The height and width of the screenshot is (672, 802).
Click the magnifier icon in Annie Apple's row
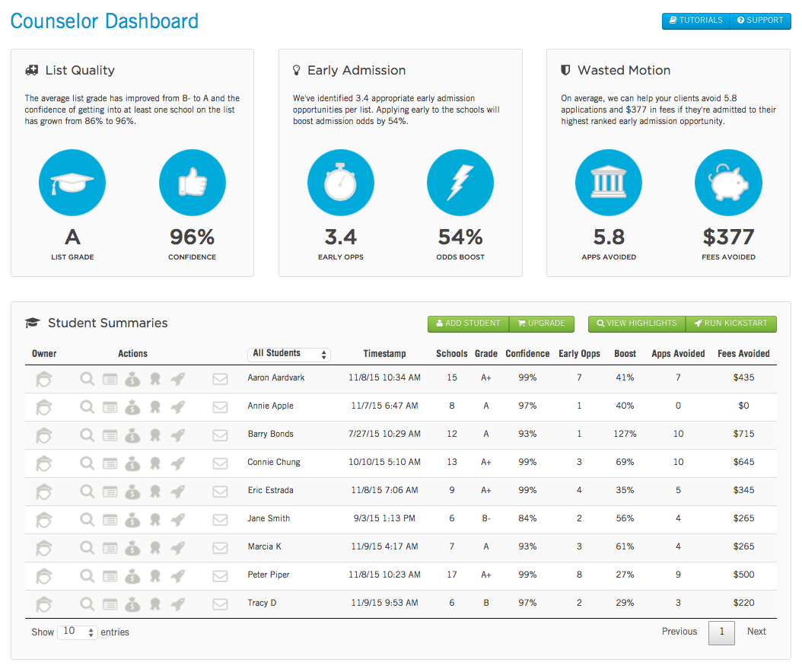coord(88,407)
